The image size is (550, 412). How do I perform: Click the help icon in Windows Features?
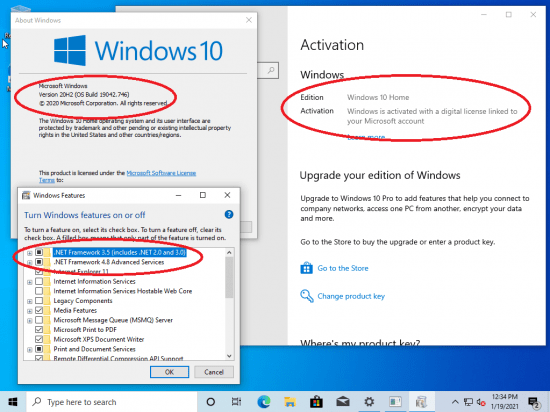(x=229, y=215)
